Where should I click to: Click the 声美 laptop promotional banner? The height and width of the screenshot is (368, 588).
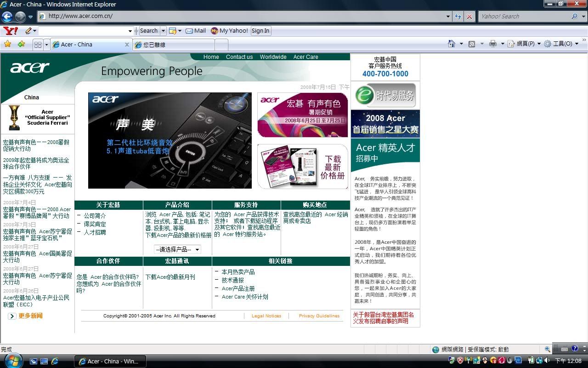[170, 140]
